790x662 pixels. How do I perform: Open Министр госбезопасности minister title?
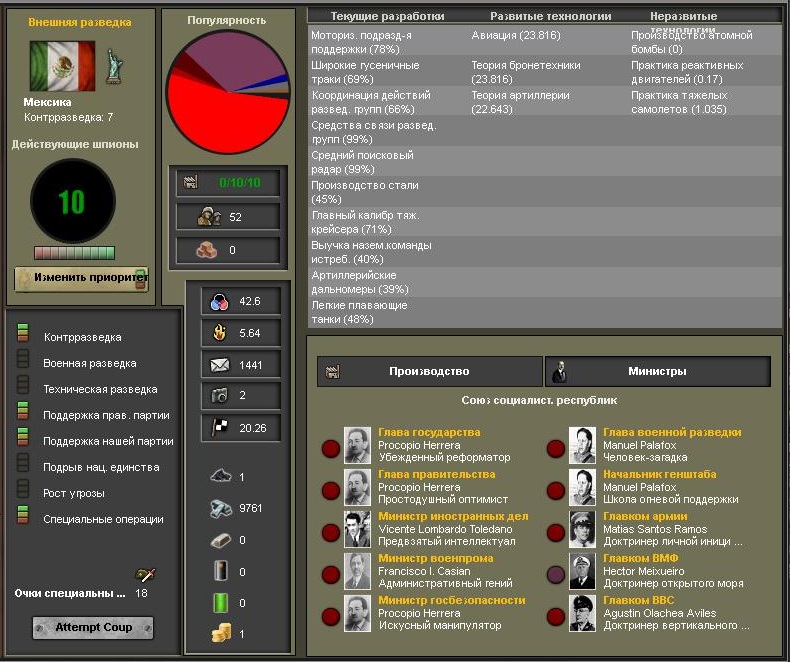point(452,601)
